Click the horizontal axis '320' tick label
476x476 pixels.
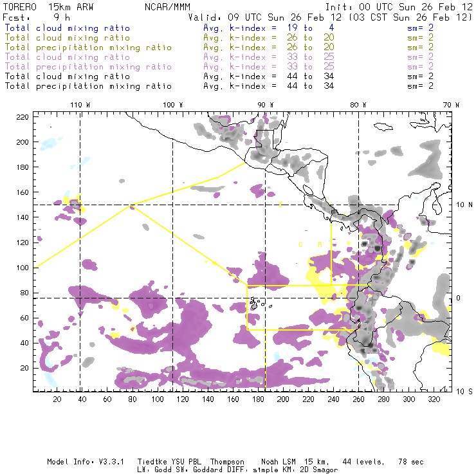[434, 399]
